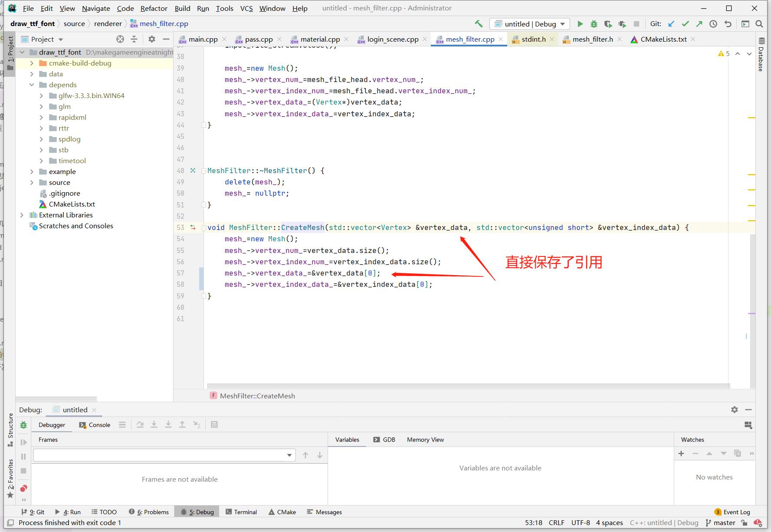Open the VCS menu
771x532 pixels.
(246, 8)
